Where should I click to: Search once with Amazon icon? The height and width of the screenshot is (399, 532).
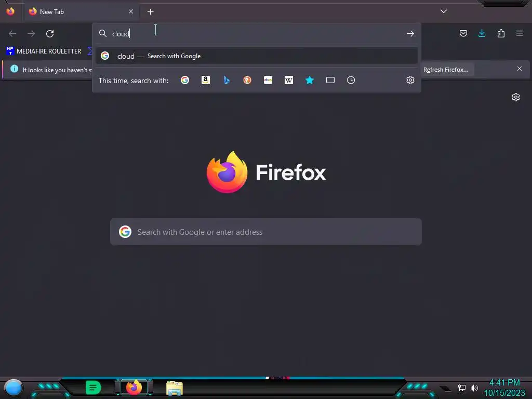tap(206, 80)
